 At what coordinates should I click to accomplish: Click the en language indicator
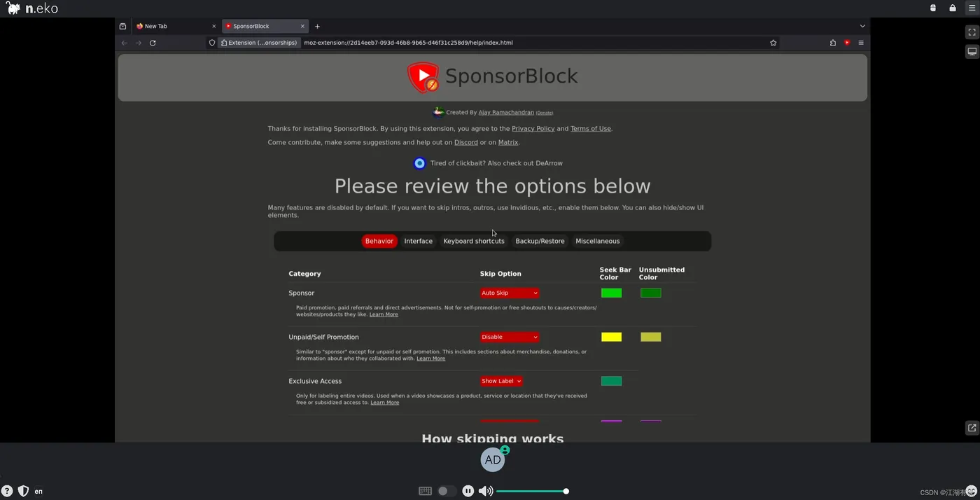(x=38, y=492)
